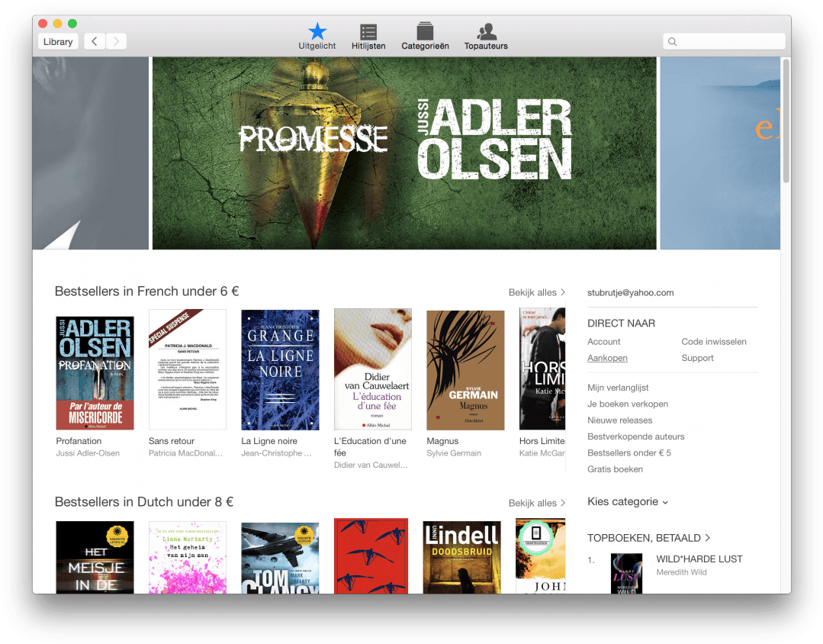The height and width of the screenshot is (644, 823).
Task: Expand the Kies categorie dropdown
Action: point(628,502)
